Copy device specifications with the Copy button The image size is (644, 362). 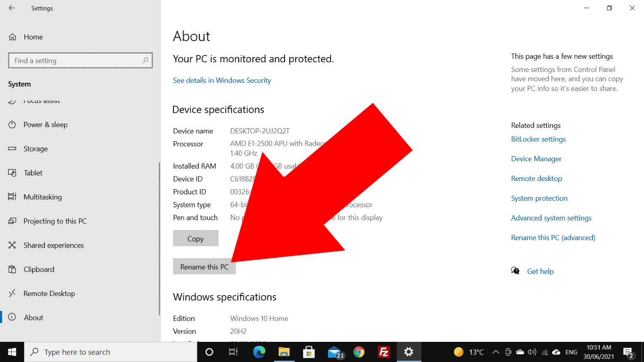tap(196, 238)
